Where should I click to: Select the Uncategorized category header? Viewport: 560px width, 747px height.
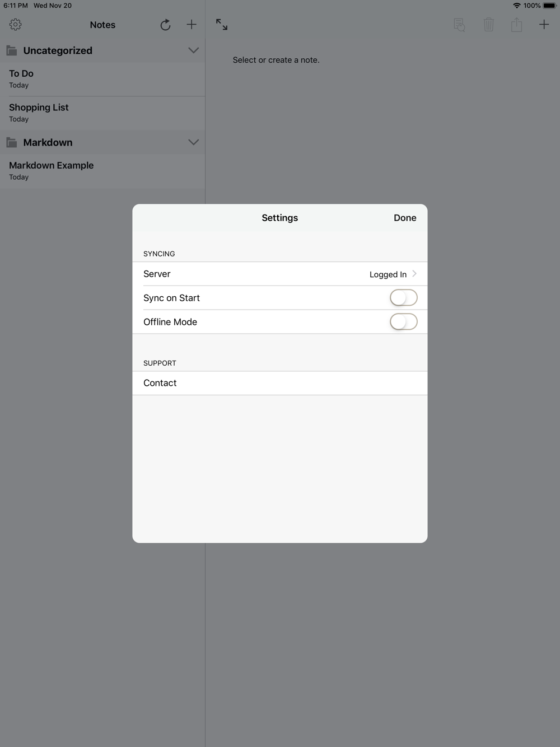(102, 50)
